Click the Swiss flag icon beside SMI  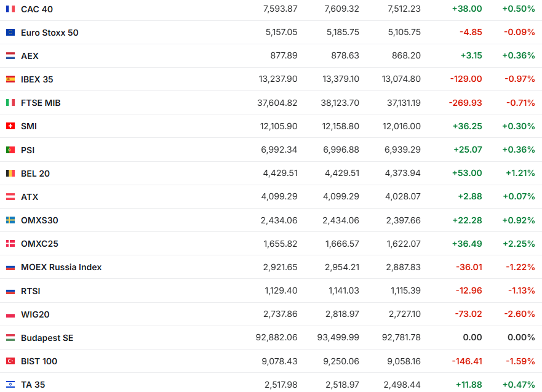(10, 126)
